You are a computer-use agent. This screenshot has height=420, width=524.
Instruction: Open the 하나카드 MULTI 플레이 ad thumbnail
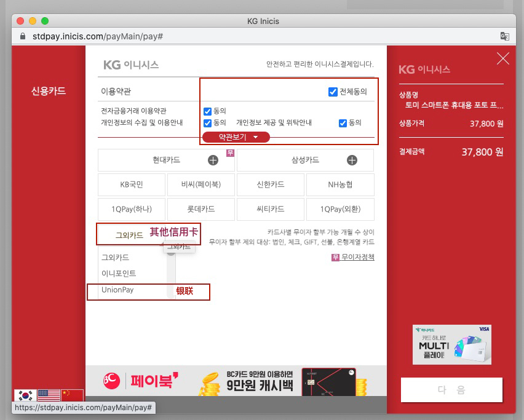[452, 345]
